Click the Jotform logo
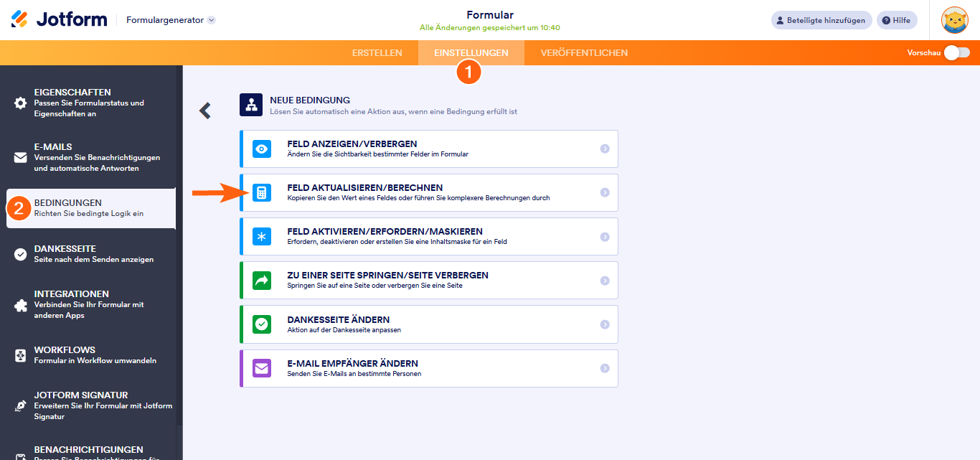This screenshot has width=980, height=460. (x=59, y=19)
